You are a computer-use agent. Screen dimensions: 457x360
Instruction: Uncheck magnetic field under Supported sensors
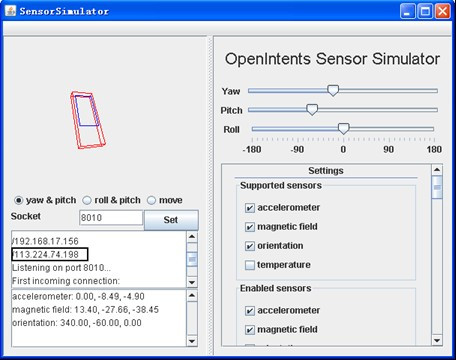coord(250,227)
